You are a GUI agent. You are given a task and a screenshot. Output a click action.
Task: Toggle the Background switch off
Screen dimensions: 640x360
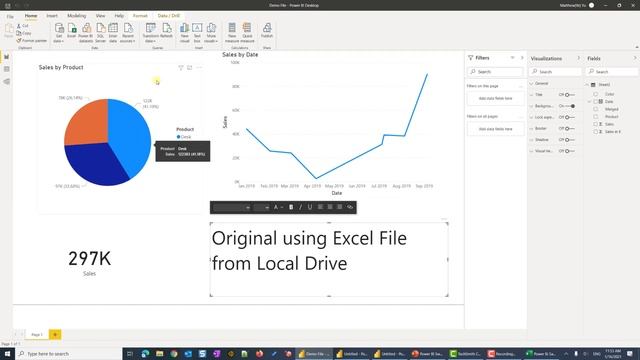coord(570,106)
